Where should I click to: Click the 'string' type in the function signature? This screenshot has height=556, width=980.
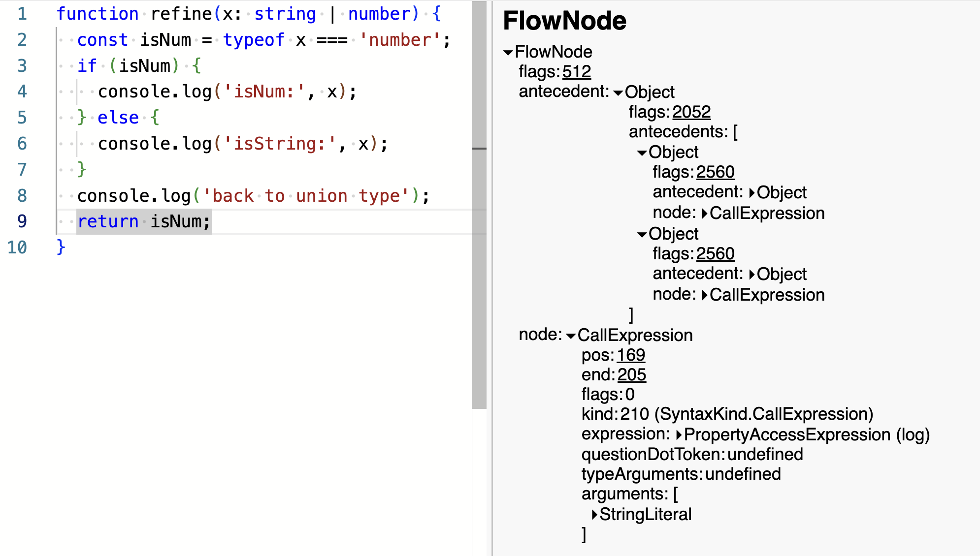pyautogui.click(x=285, y=14)
